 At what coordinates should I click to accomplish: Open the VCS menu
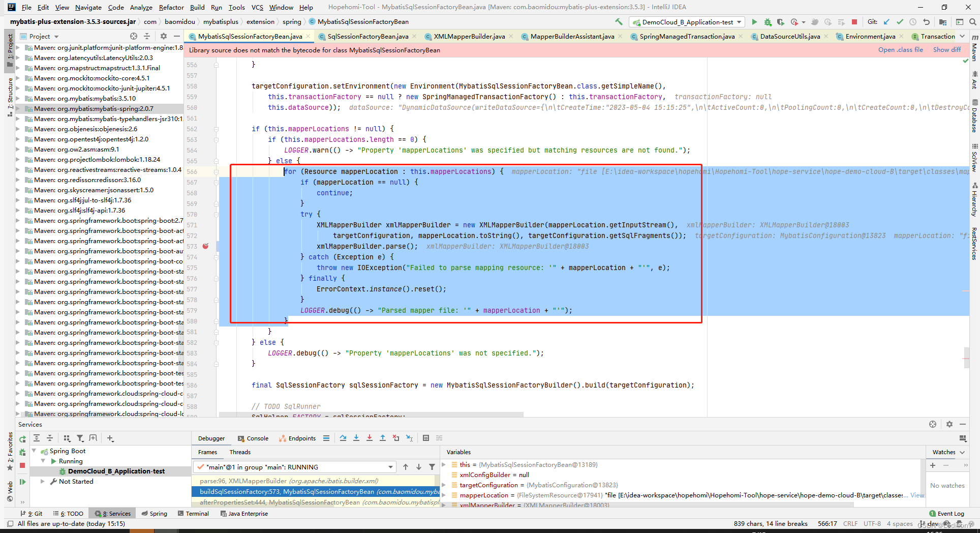(257, 7)
